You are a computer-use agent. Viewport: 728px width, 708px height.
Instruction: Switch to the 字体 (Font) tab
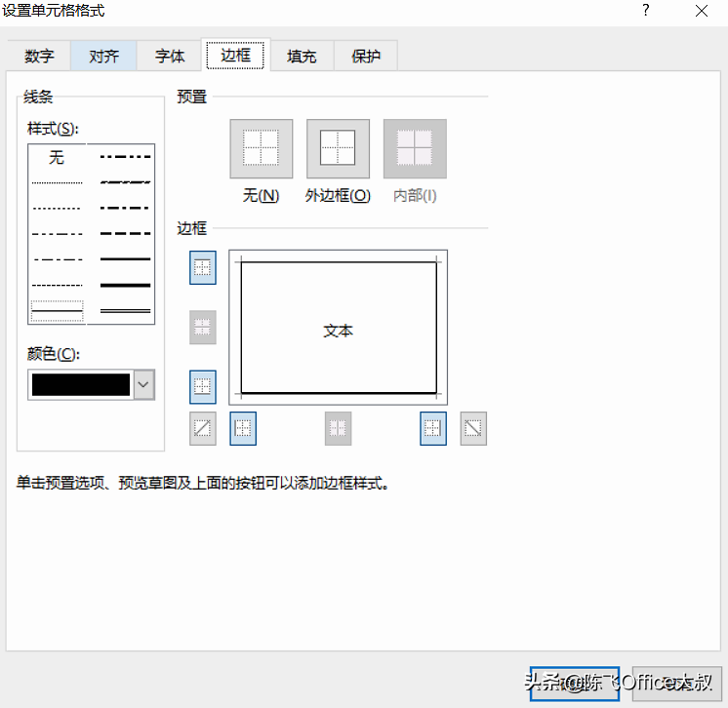point(170,57)
